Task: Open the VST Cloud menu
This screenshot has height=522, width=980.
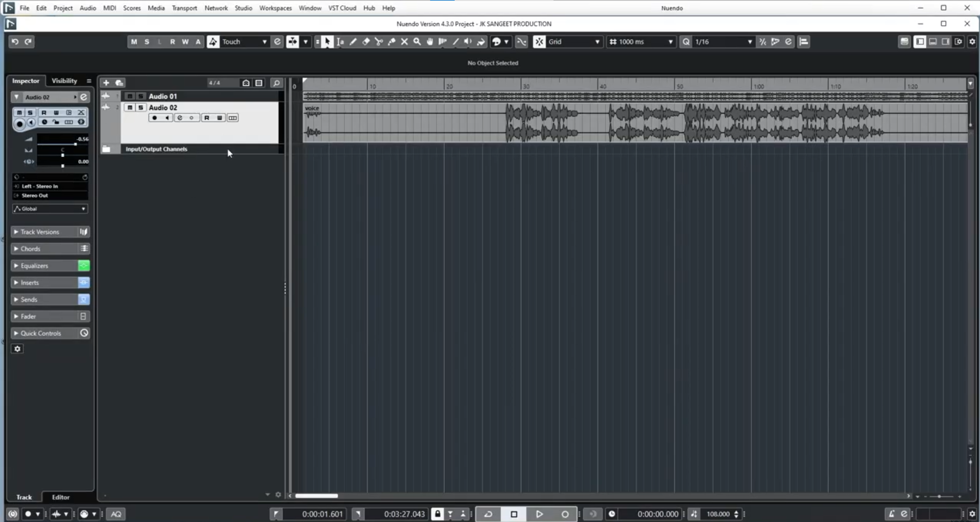Action: tap(342, 8)
